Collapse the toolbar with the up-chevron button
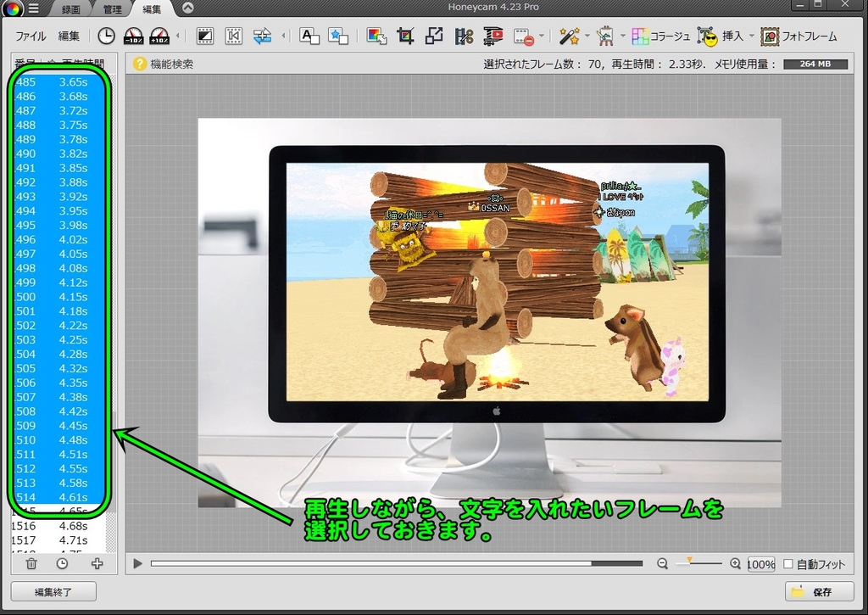Image resolution: width=868 pixels, height=615 pixels. point(187,8)
